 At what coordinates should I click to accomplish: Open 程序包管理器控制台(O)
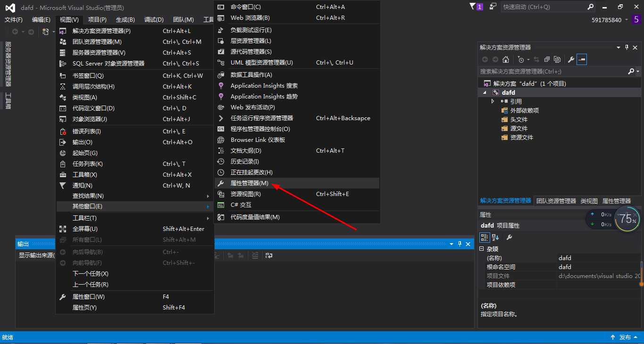297,129
